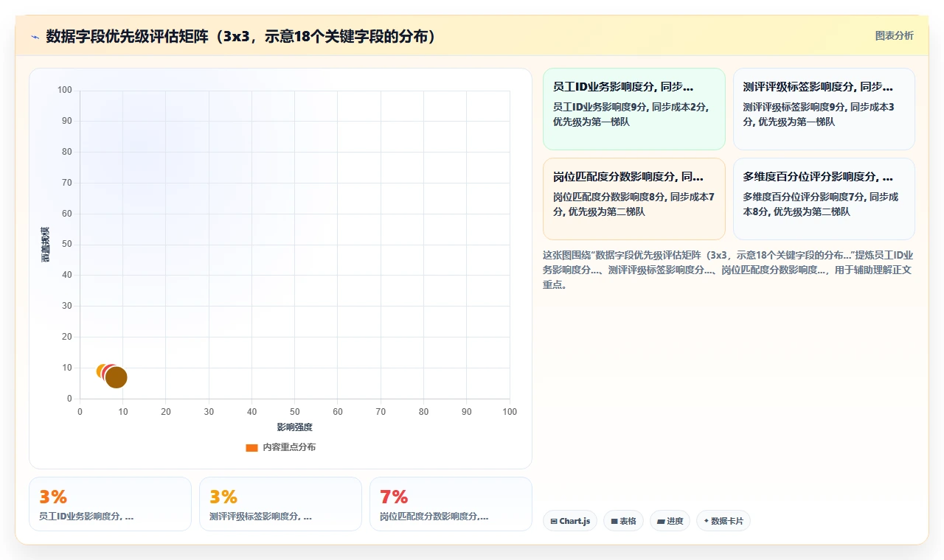Click the 覆盖频度 y-axis title
Screen dimensions: 944x560
click(x=46, y=245)
